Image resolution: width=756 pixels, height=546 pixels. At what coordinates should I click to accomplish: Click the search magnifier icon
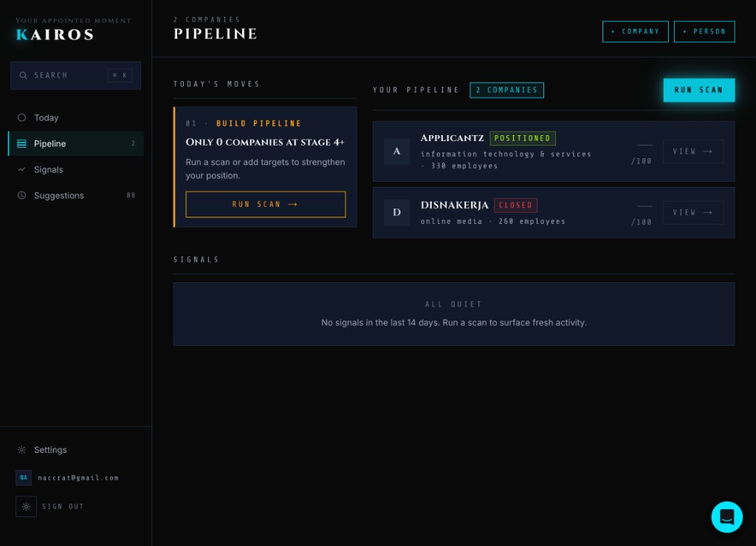pos(23,75)
